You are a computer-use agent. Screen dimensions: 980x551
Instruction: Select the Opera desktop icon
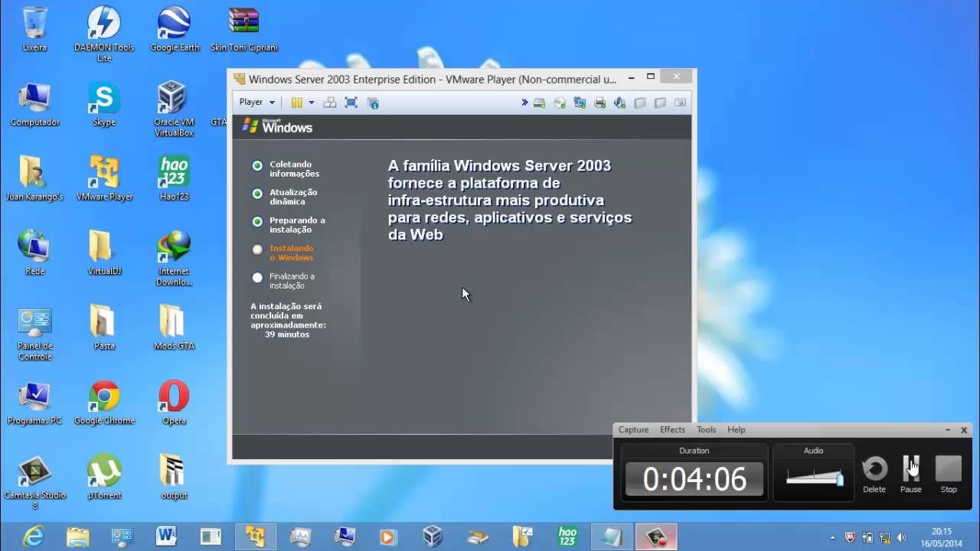[x=174, y=403]
